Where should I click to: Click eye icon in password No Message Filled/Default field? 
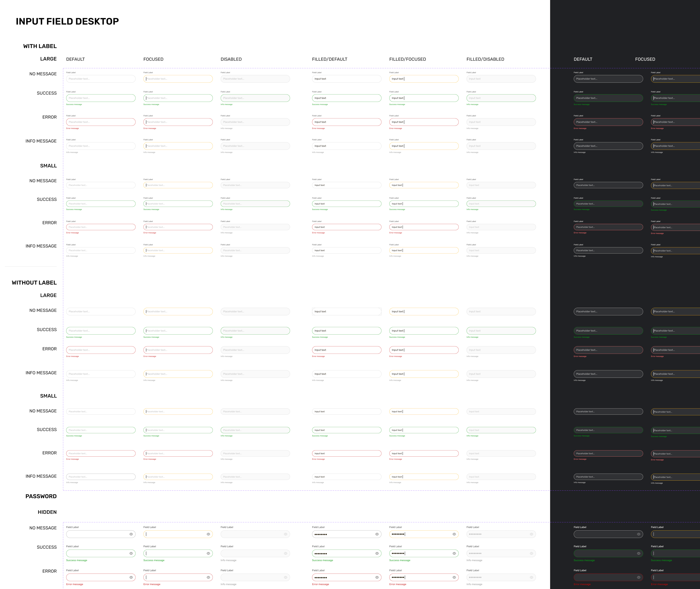tap(377, 534)
